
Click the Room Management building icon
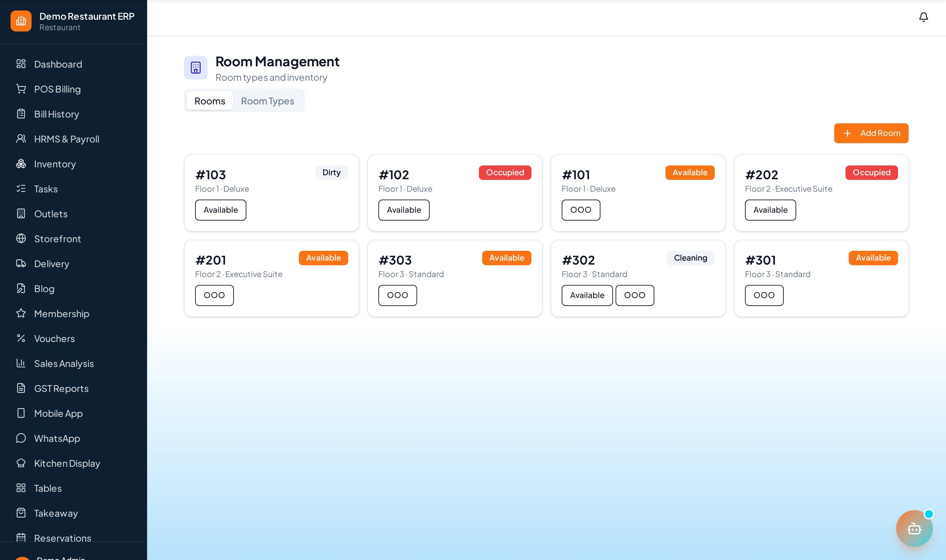coord(195,68)
